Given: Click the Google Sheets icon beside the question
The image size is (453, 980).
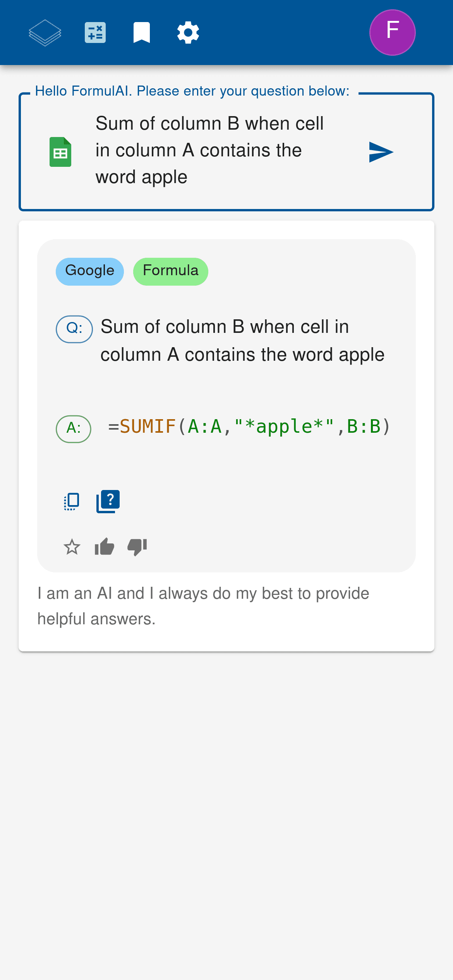Looking at the screenshot, I should pos(60,152).
